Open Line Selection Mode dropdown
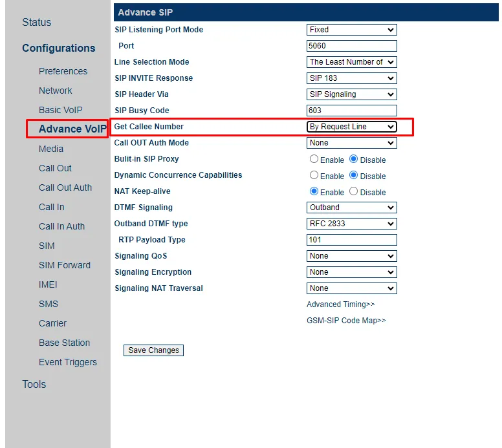The height and width of the screenshot is (448, 502). 351,62
